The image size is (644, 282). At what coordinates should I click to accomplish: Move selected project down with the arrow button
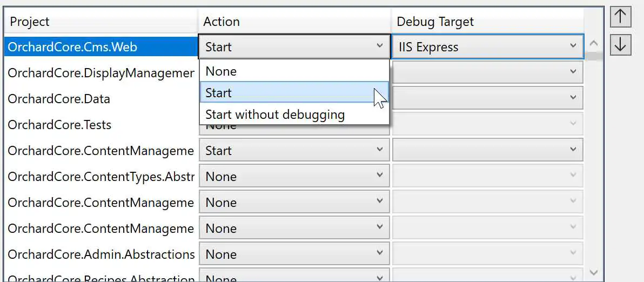coord(620,45)
